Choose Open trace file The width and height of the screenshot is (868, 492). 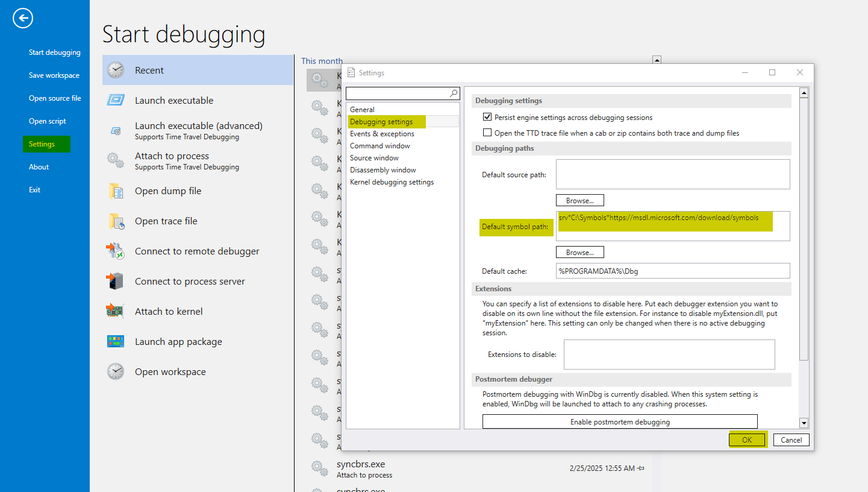coord(198,221)
